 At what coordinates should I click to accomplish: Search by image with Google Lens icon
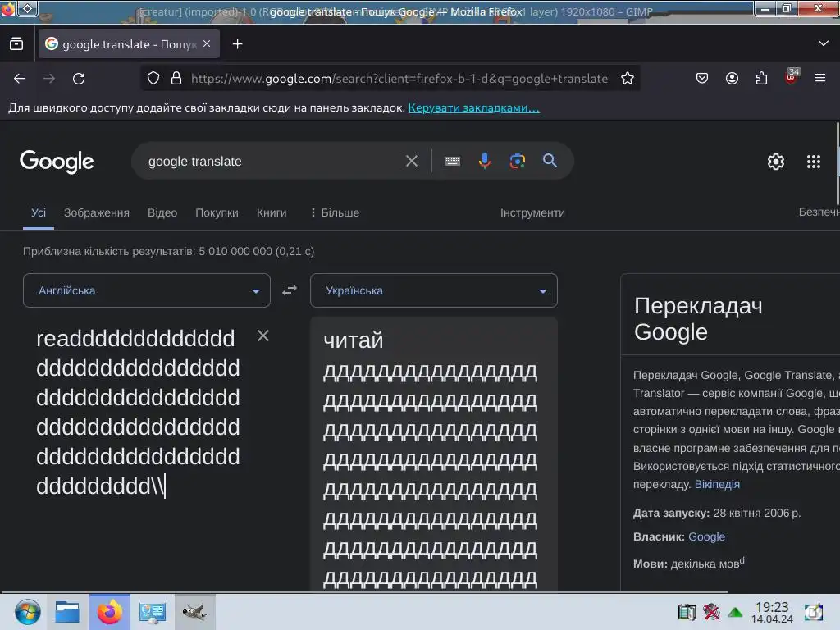(517, 161)
